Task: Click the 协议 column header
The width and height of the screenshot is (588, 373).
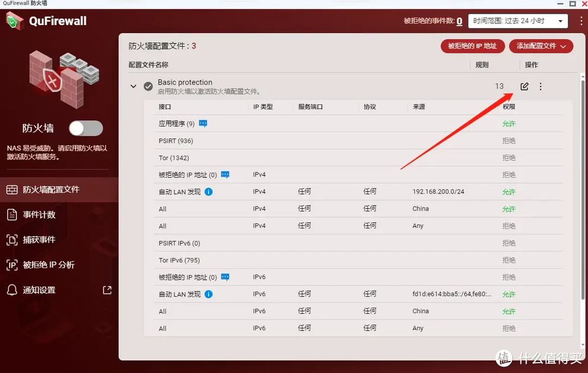Action: coord(370,107)
